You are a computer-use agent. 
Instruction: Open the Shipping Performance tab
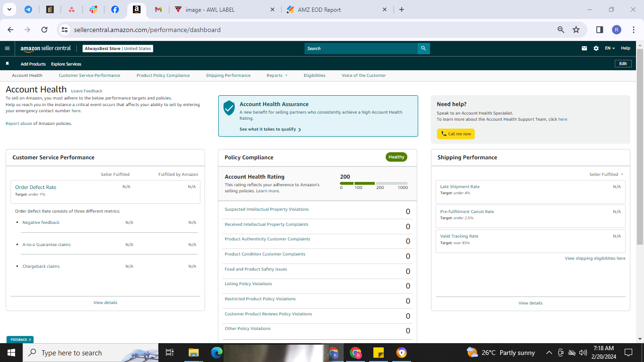pyautogui.click(x=228, y=75)
